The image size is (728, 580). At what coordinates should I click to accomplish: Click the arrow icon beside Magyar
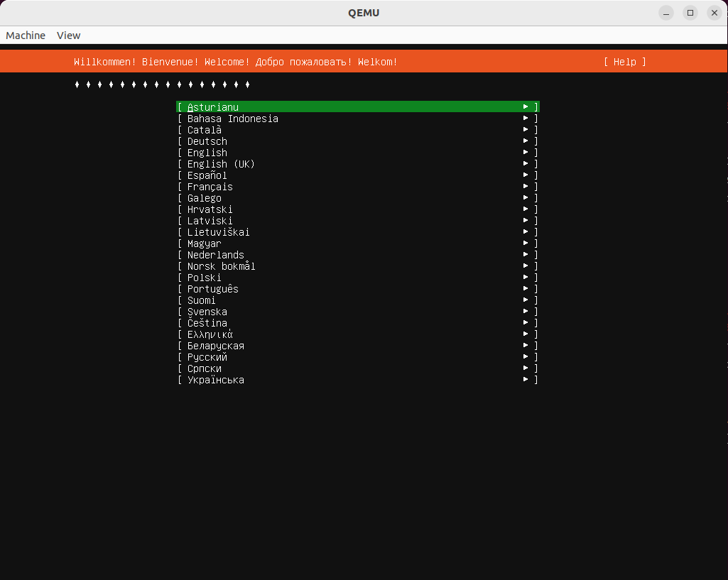click(526, 244)
